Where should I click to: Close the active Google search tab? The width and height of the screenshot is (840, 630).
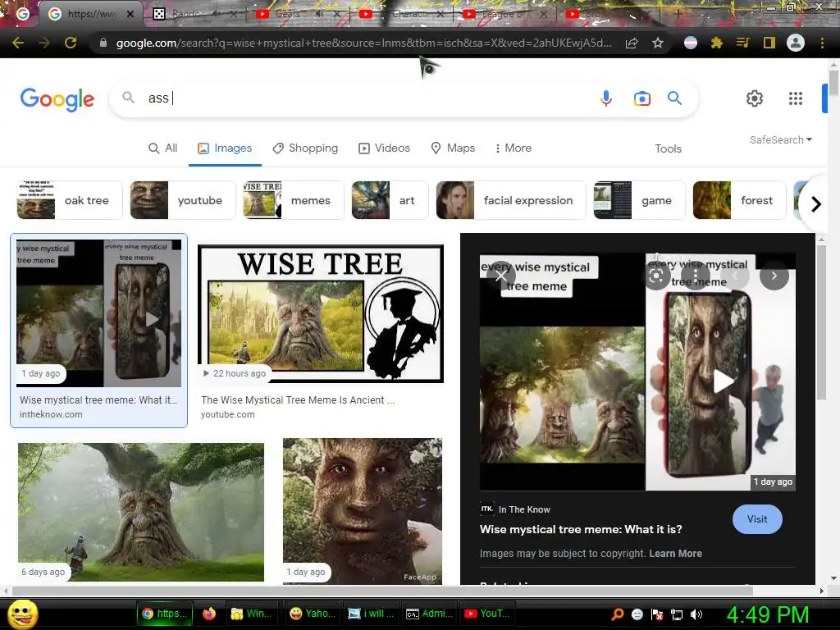[x=130, y=15]
